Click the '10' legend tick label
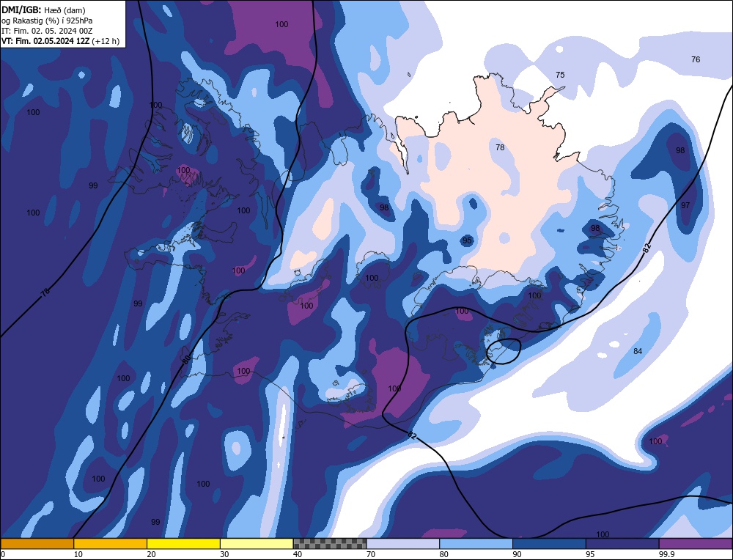The image size is (733, 560). 78,554
